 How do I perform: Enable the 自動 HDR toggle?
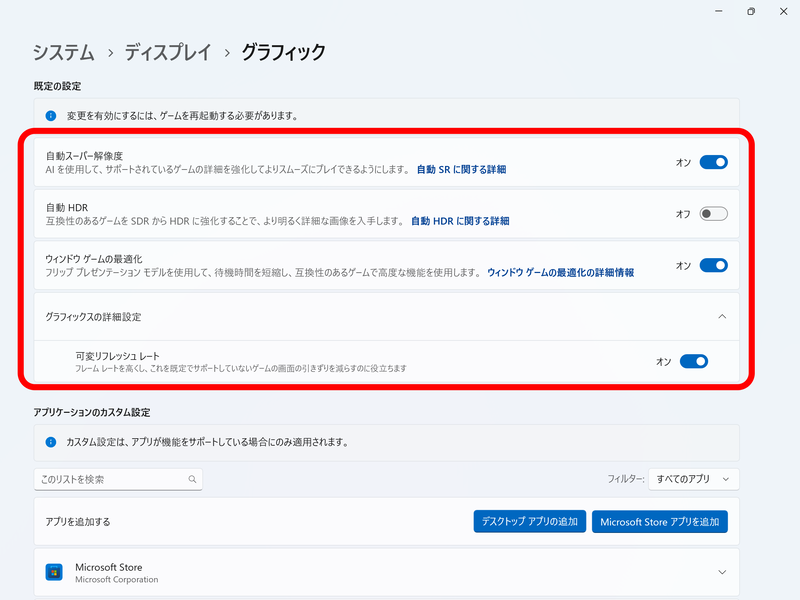(x=712, y=213)
